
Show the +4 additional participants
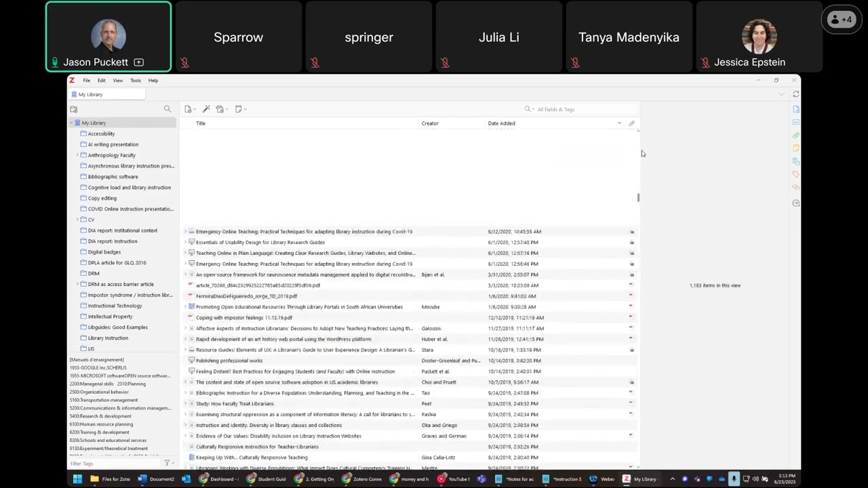[x=842, y=20]
